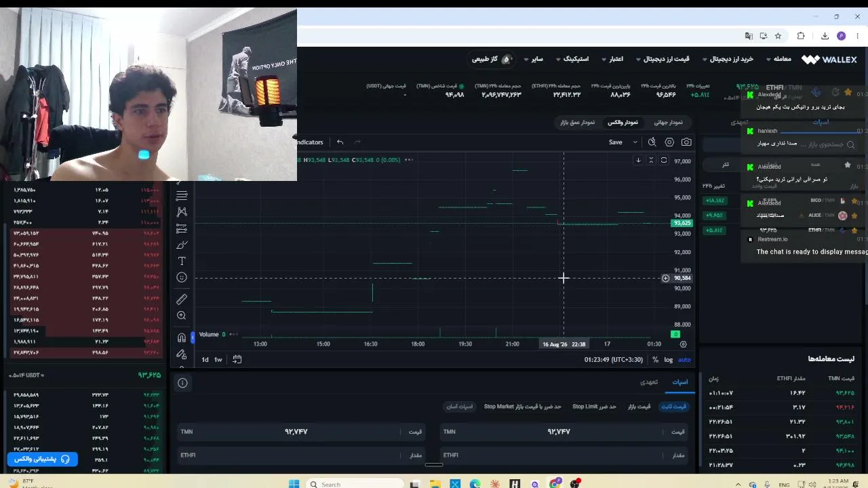This screenshot has width=868, height=488.
Task: Switch to نمودار عمق بازار tab
Action: pyautogui.click(x=578, y=123)
